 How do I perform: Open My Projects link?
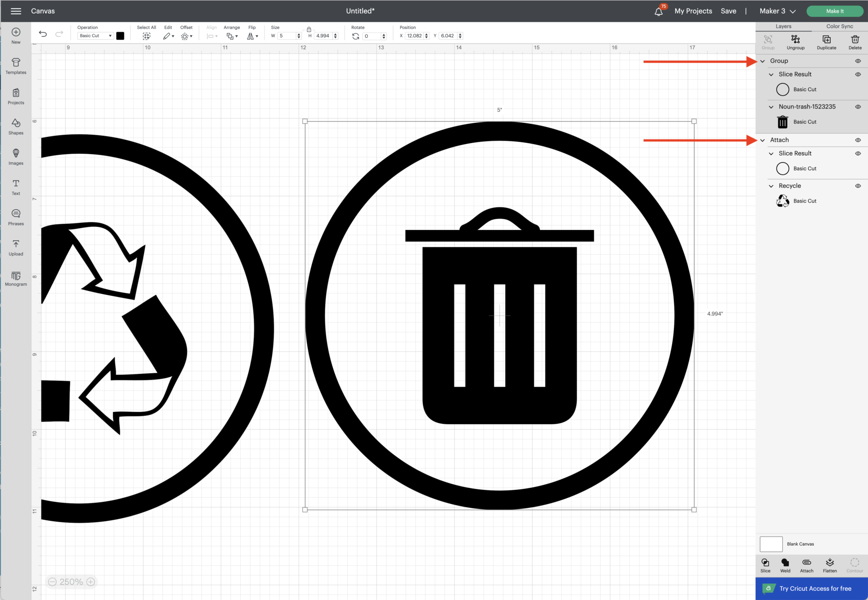pyautogui.click(x=693, y=11)
